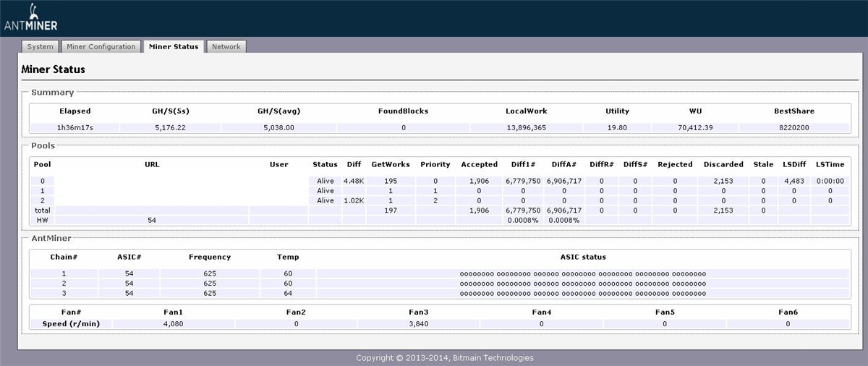Image resolution: width=868 pixels, height=366 pixels.
Task: Click the Rejected column header
Action: 675,164
